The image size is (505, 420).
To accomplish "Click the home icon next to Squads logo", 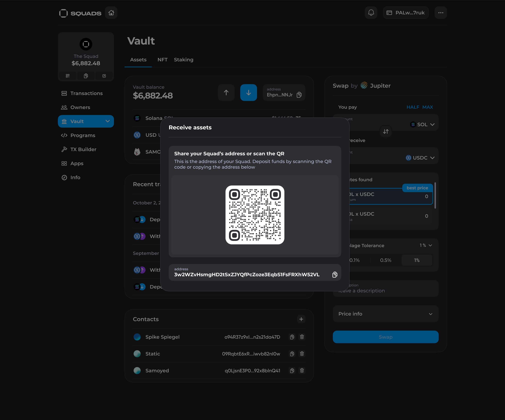I will [111, 13].
